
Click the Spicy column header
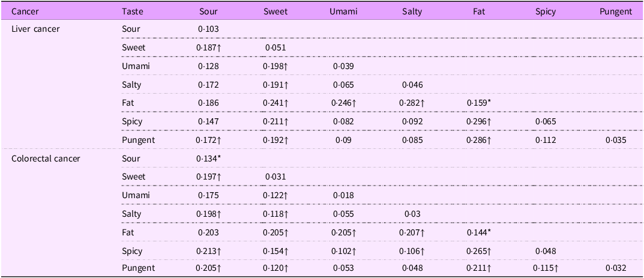coord(545,11)
